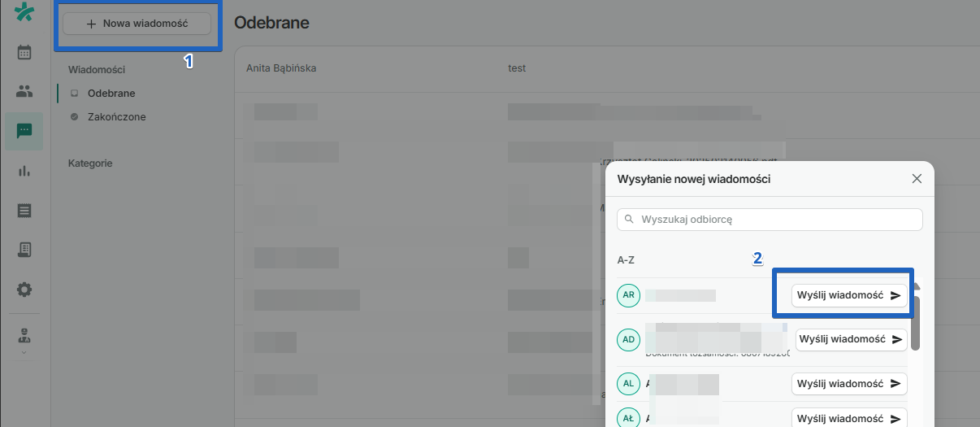Click the Wiadomości section heading
The width and height of the screenshot is (980, 427).
(97, 70)
